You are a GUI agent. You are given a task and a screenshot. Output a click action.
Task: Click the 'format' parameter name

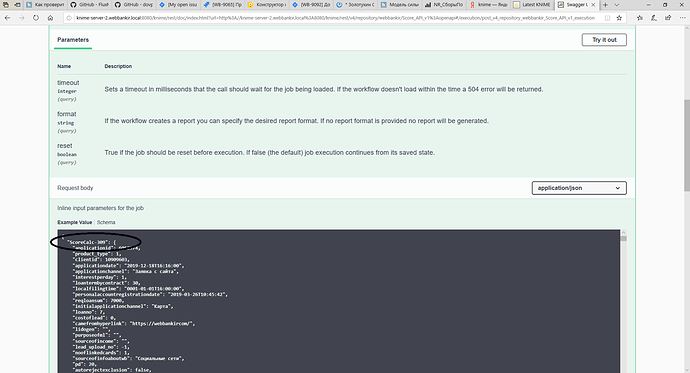[x=66, y=114]
